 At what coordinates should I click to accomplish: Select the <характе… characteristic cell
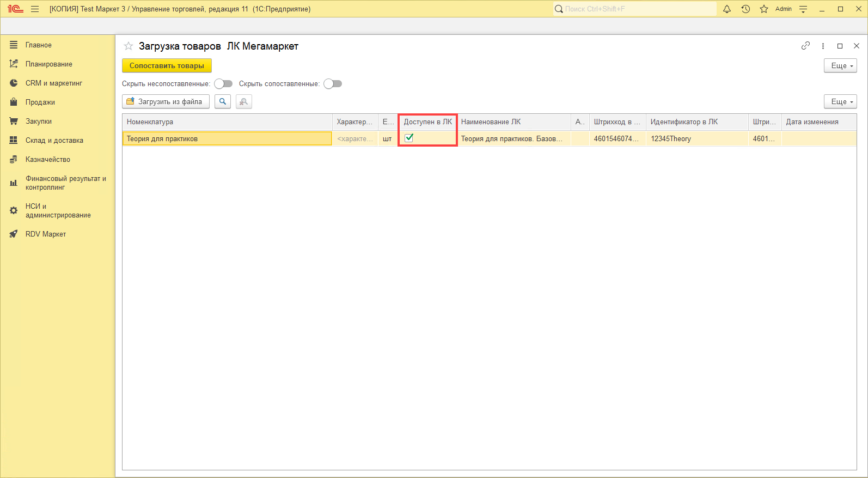355,138
